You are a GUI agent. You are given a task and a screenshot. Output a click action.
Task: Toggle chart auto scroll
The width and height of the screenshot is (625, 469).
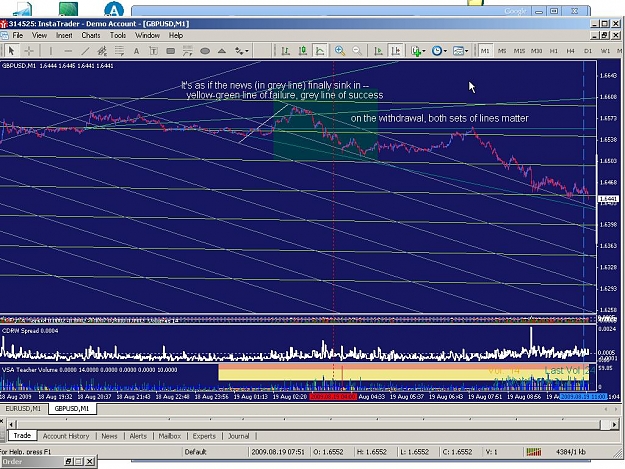378,51
